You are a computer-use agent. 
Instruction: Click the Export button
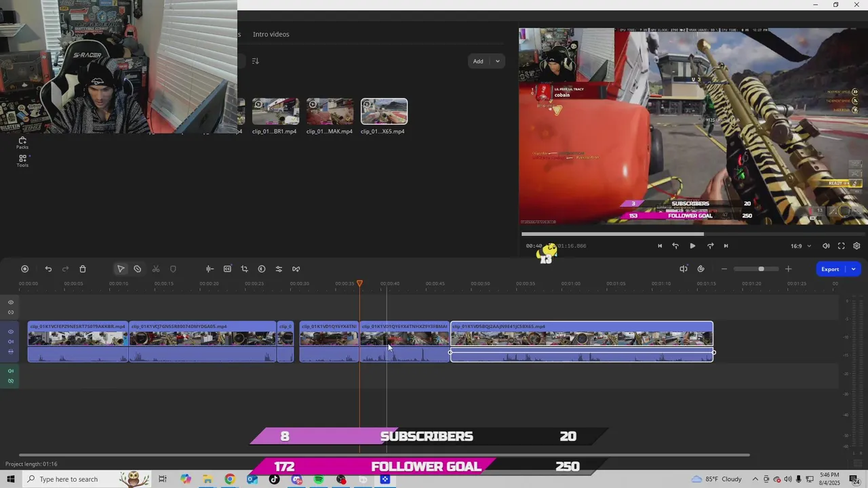[830, 269]
